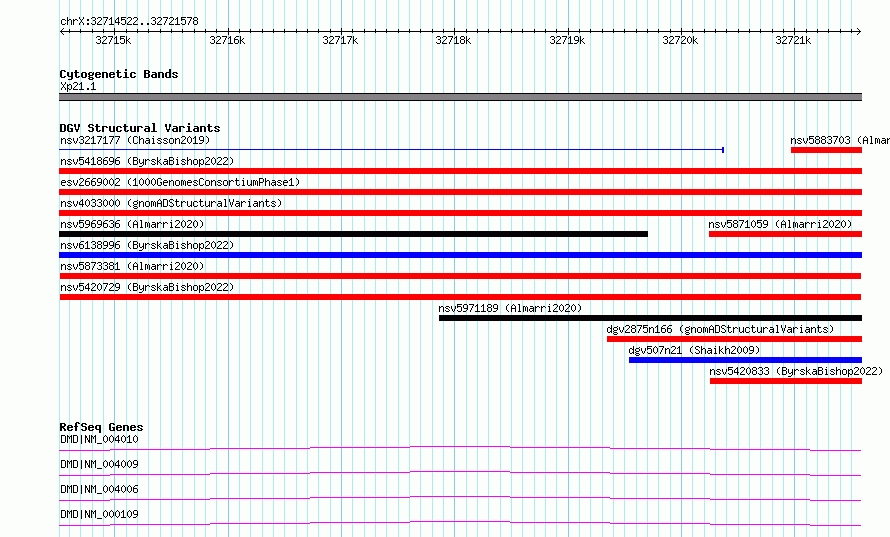Click the 32719k ruler mark
This screenshot has width=890, height=537.
click(x=567, y=40)
